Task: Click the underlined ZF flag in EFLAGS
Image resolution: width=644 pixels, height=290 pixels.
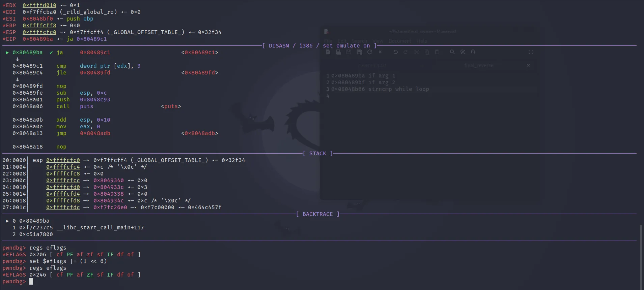Action: point(90,275)
